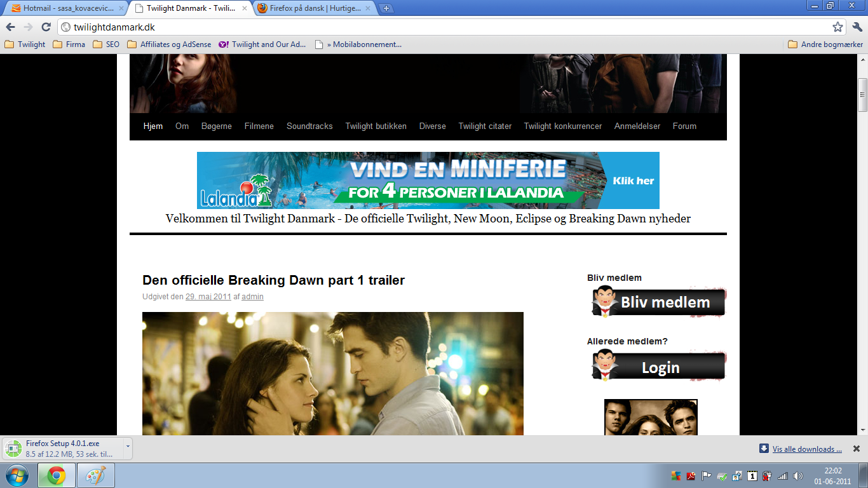Click the Login button
868x488 pixels.
(x=658, y=367)
